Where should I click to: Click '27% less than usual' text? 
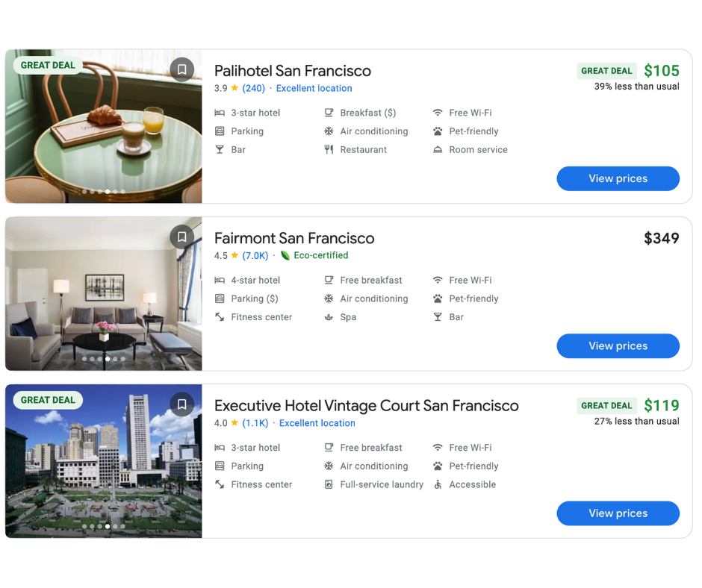pyautogui.click(x=636, y=421)
